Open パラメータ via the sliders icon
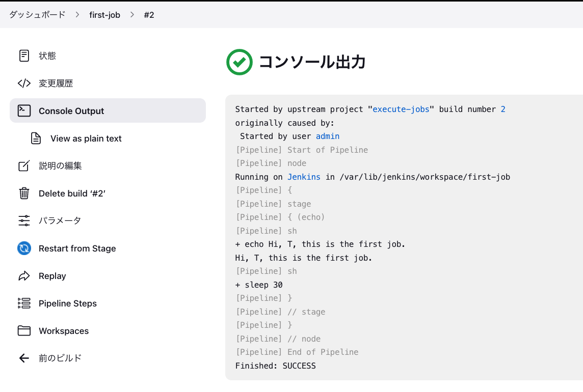The height and width of the screenshot is (392, 583). click(23, 220)
